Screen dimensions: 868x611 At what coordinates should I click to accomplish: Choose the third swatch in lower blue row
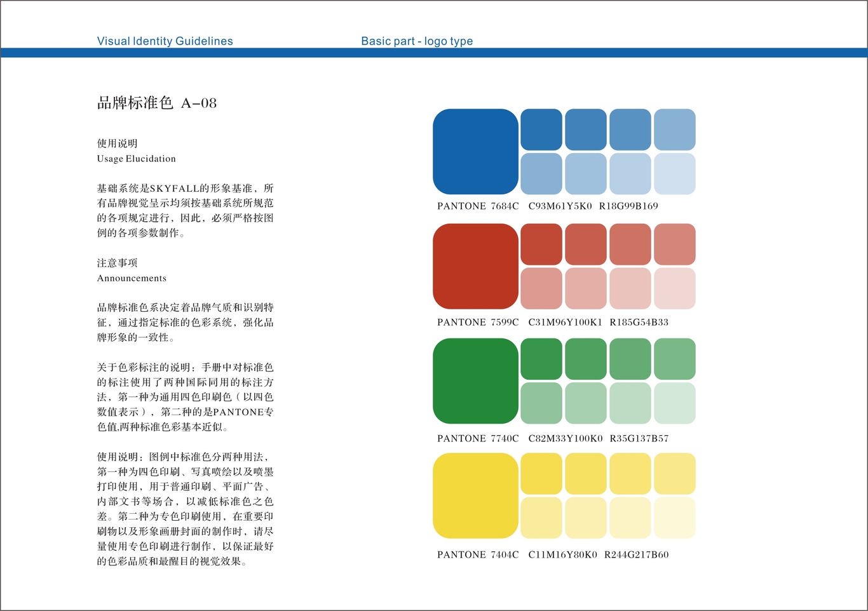pos(630,174)
